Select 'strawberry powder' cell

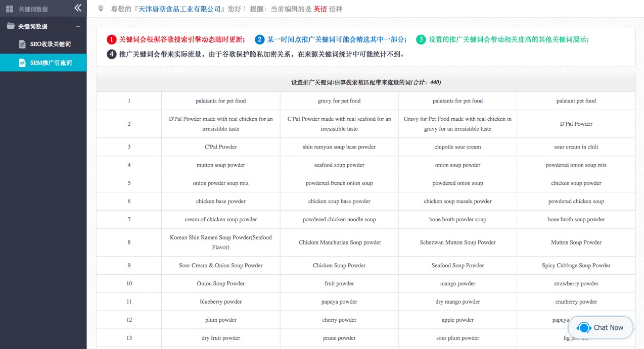pyautogui.click(x=576, y=284)
